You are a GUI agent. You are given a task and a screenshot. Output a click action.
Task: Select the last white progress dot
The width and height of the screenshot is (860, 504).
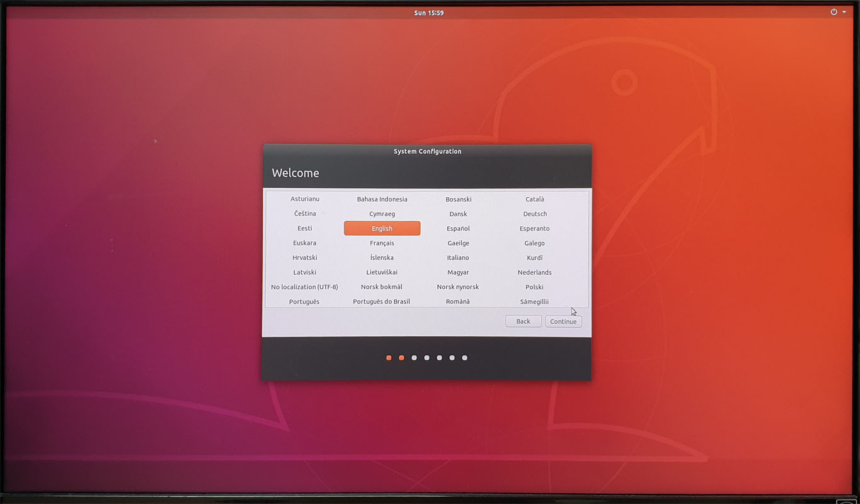click(464, 358)
